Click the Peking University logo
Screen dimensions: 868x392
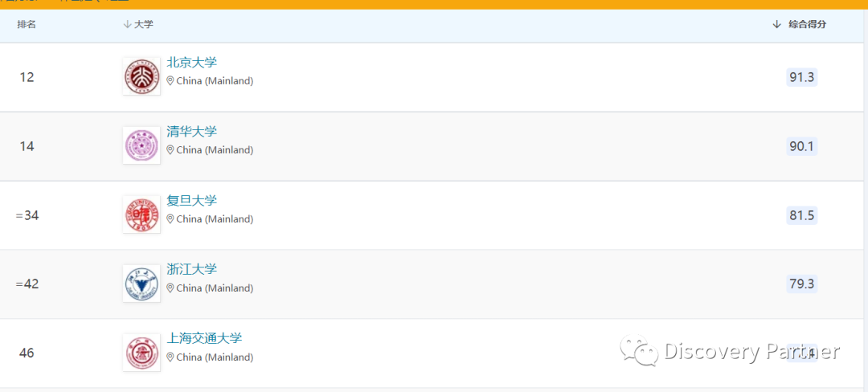[141, 76]
